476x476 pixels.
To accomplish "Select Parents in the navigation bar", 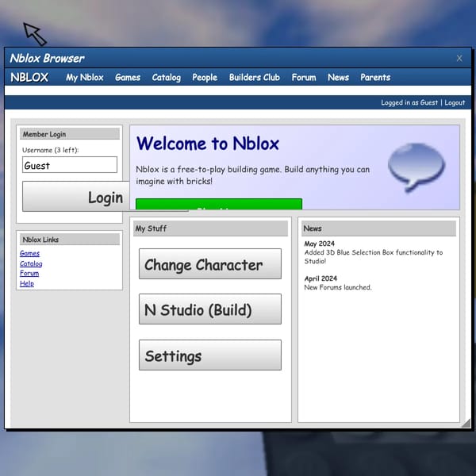I will [375, 78].
